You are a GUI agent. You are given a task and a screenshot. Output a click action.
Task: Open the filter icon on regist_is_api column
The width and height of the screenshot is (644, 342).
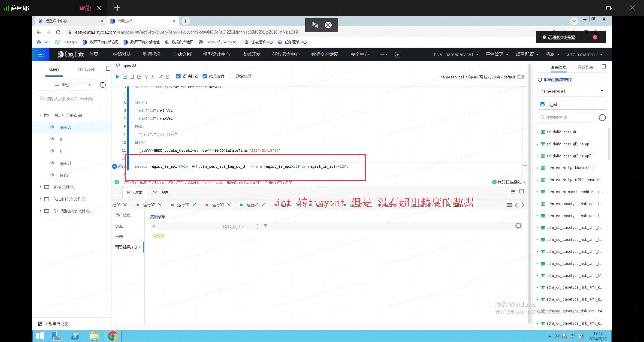[266, 226]
